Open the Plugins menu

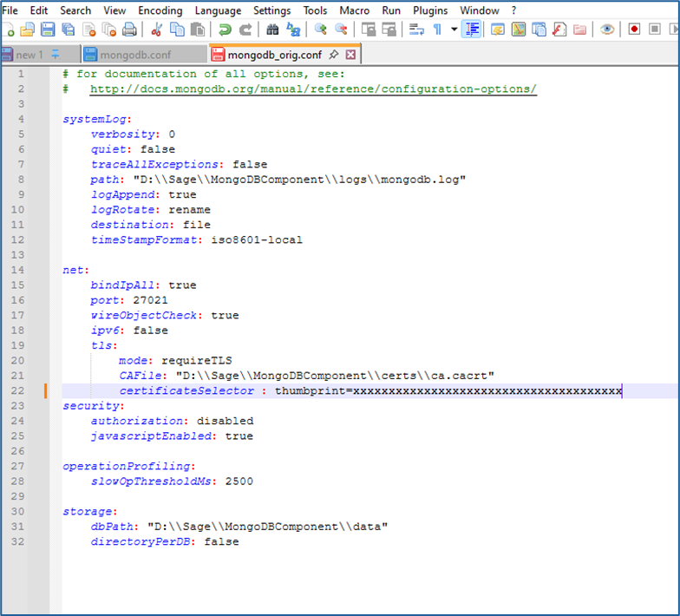tap(430, 10)
